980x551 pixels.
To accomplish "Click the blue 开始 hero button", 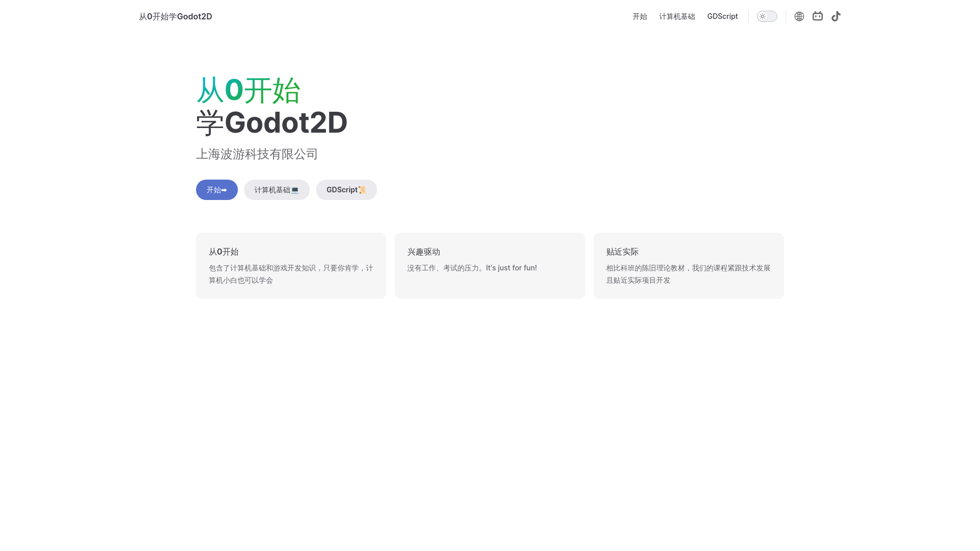I will pyautogui.click(x=217, y=190).
